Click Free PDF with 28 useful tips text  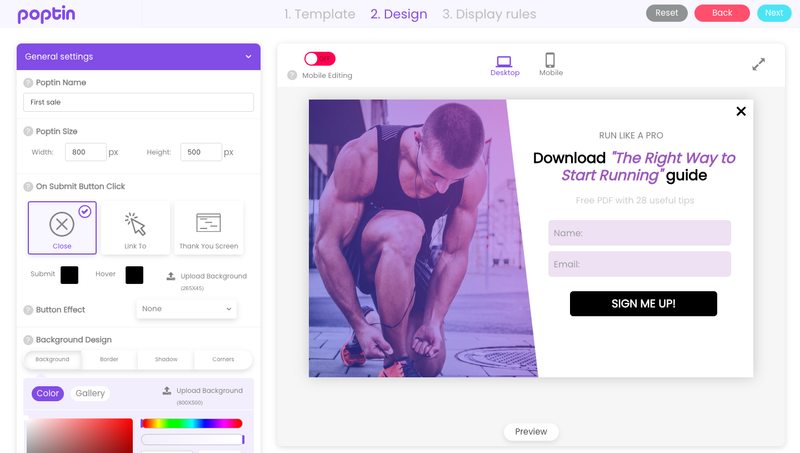[635, 200]
